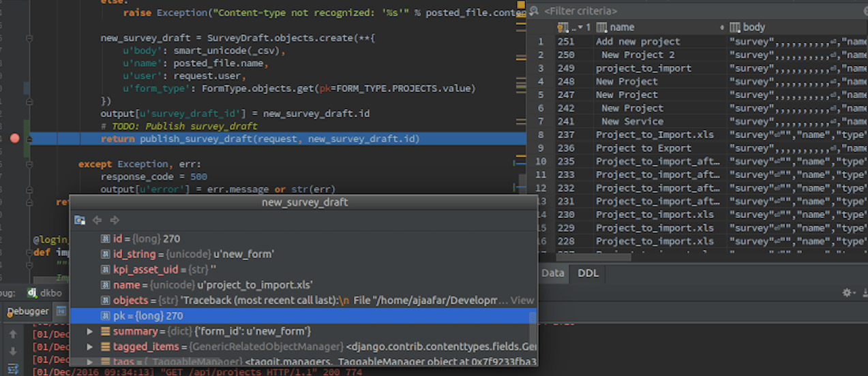868x376 pixels.
Task: Click the 'response_code = 500' code line
Action: click(153, 176)
